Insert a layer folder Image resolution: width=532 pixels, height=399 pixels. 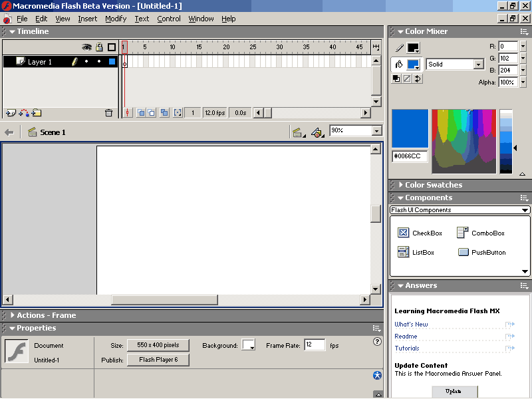tap(37, 113)
